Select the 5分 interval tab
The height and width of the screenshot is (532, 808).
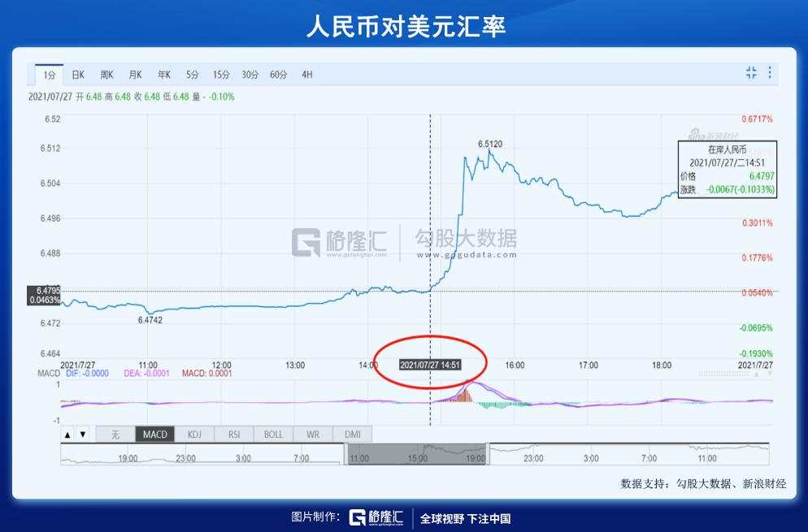click(192, 75)
